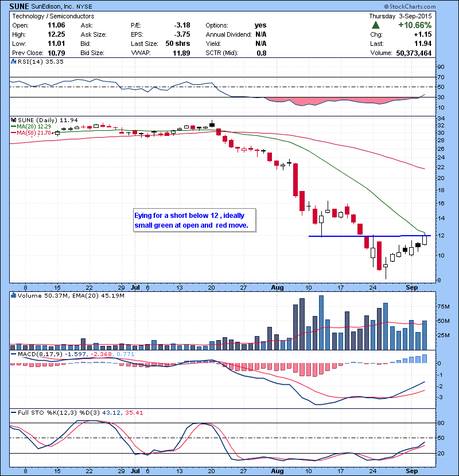Click the Prev Close value 10.79
The height and width of the screenshot is (476, 459).
pos(56,53)
